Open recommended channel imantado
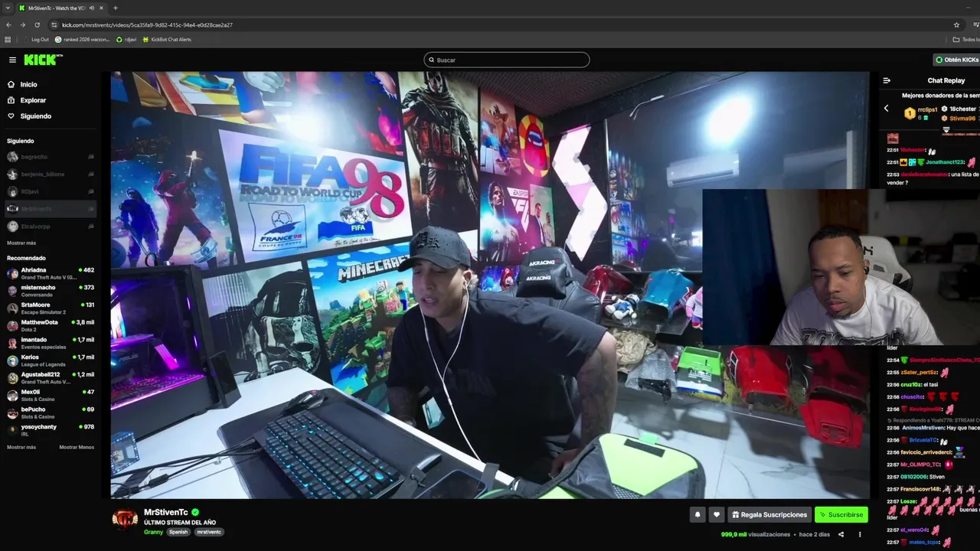The height and width of the screenshot is (551, 980). coord(49,343)
